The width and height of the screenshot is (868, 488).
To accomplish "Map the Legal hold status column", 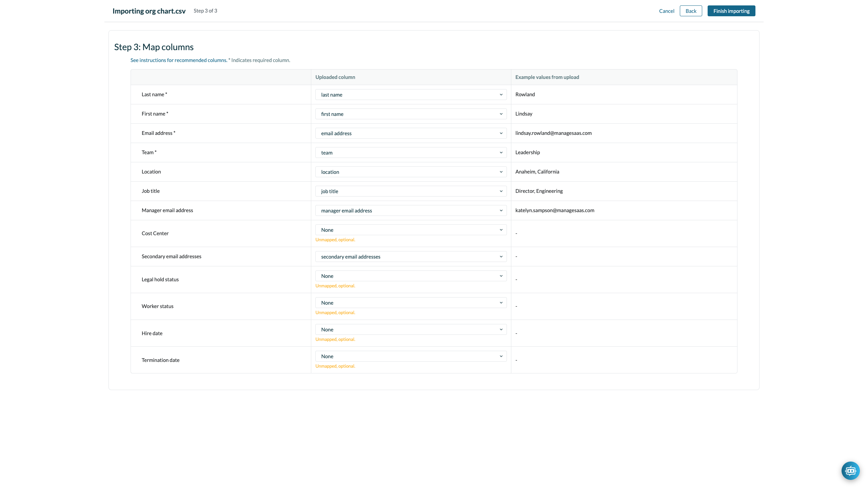I will point(410,276).
